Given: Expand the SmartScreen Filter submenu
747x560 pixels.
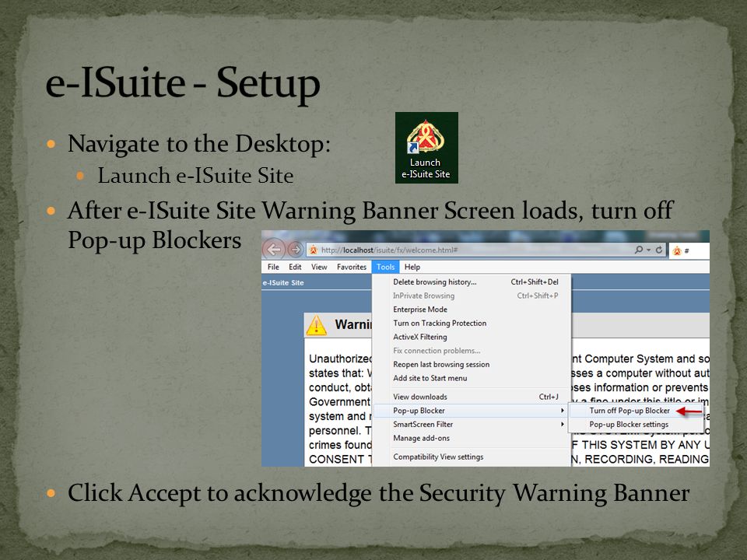Looking at the screenshot, I should coord(472,425).
